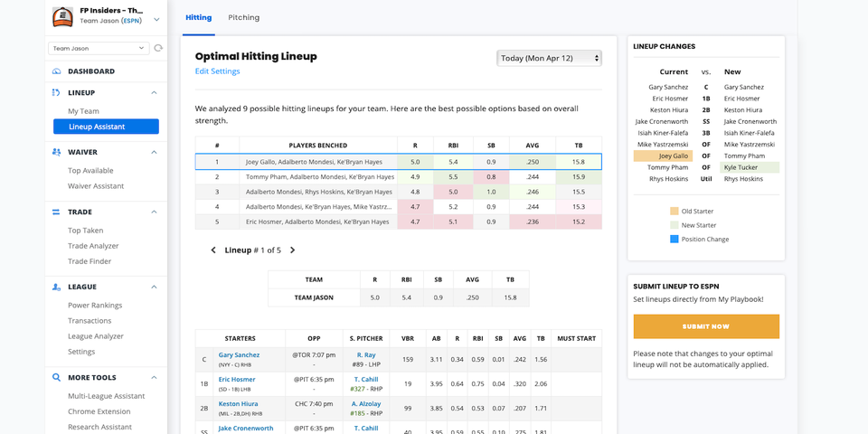Open Chrome Extension page
Screen dimensions: 868x434
[x=99, y=411]
